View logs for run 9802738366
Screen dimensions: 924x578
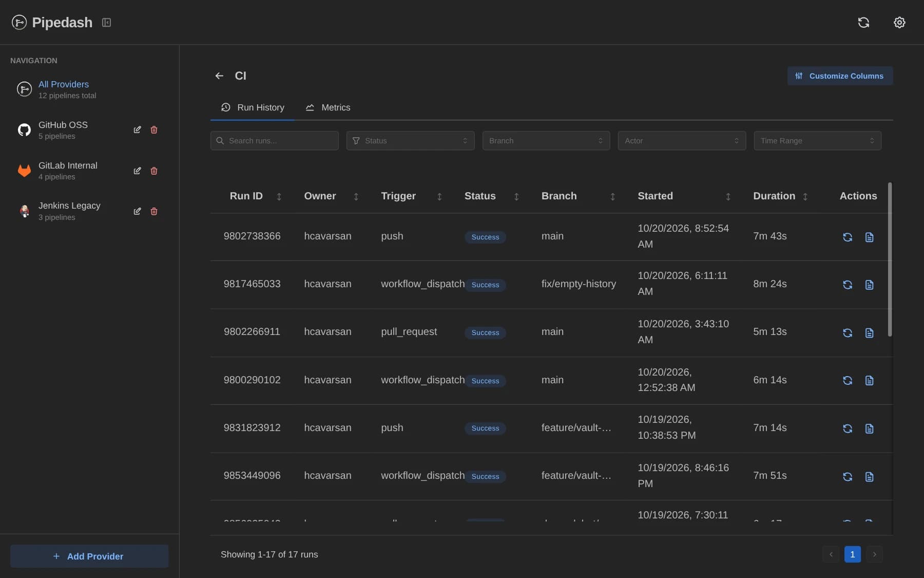[869, 237]
